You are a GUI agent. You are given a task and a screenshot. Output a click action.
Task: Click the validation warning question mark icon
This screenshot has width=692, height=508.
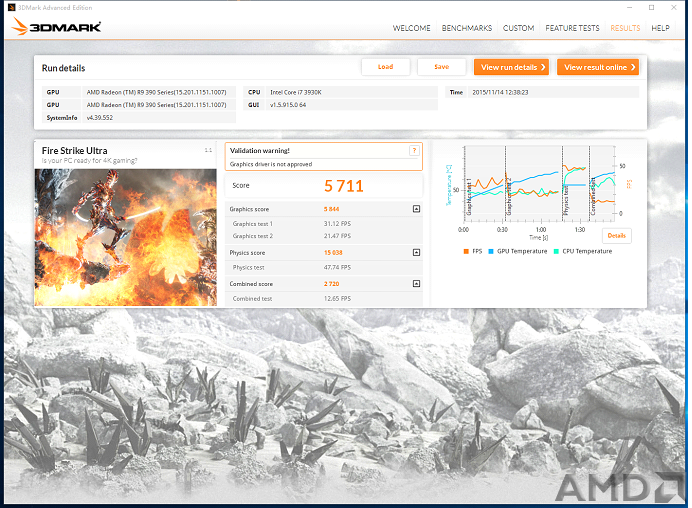click(414, 151)
